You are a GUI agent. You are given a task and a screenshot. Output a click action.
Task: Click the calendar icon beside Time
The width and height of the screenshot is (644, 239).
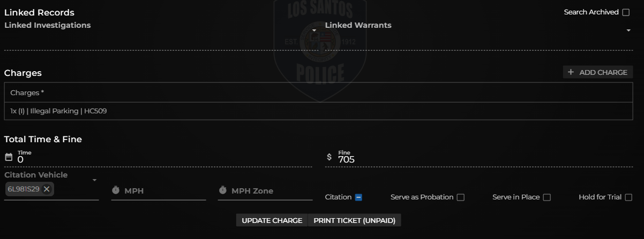pos(8,157)
